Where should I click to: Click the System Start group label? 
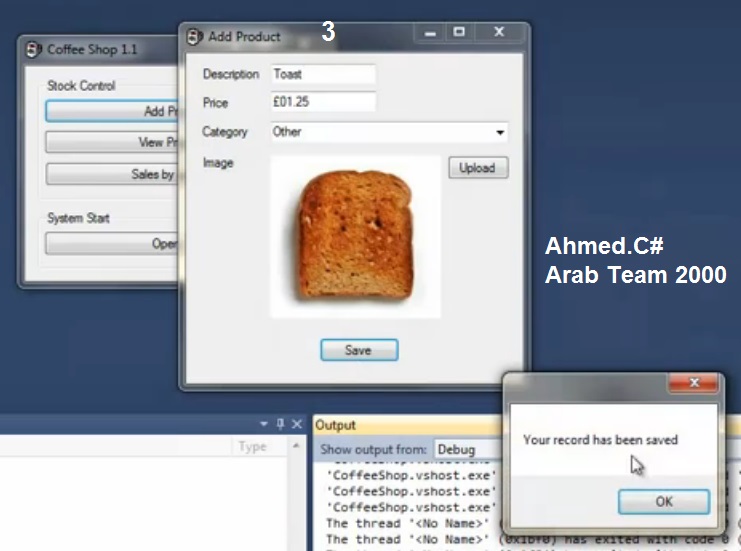point(78,218)
